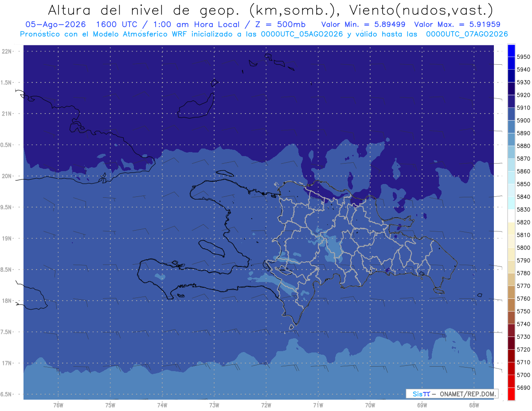This screenshot has width=532, height=411.
Task: Click the '70W' longitude axis label
Action: (x=370, y=405)
